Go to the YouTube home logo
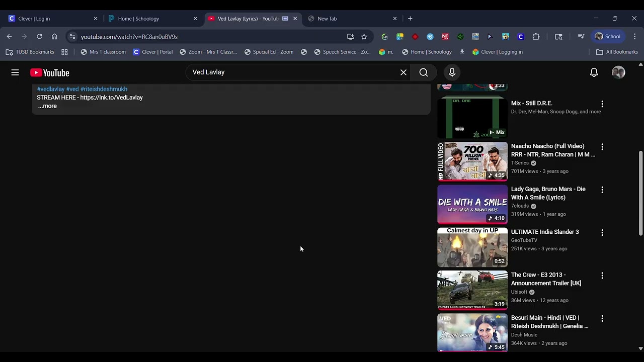Screen dimensions: 644x362 pyautogui.click(x=49, y=73)
